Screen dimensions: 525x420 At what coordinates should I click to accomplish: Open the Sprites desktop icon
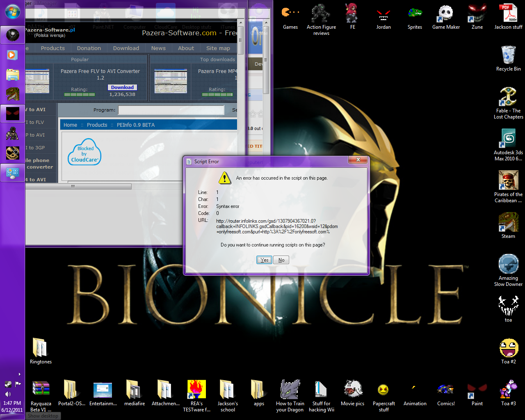coord(415,18)
